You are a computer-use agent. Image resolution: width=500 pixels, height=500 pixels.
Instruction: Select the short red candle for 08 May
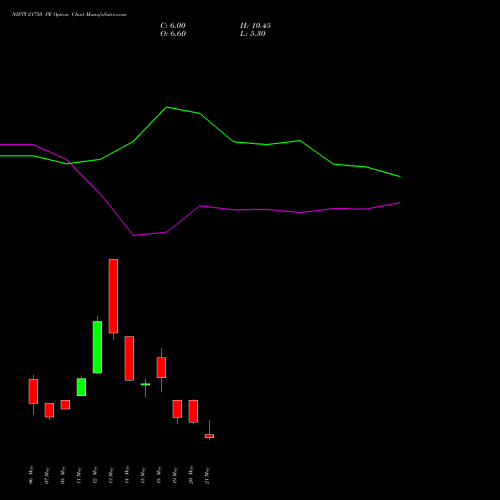[x=65, y=405]
